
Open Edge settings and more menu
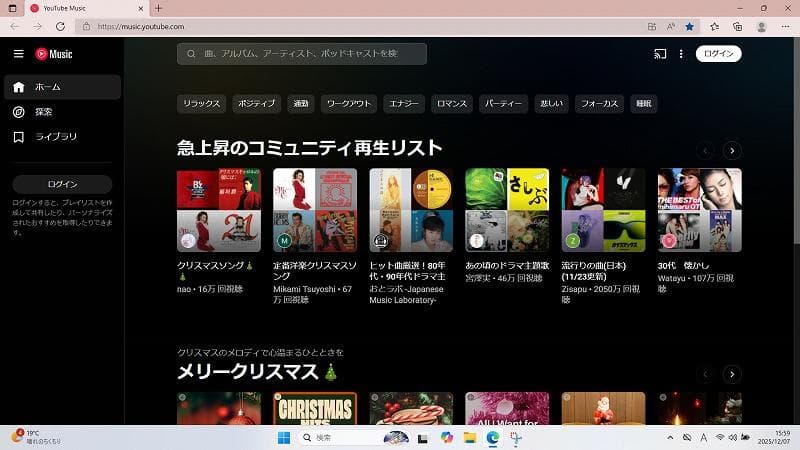click(785, 27)
